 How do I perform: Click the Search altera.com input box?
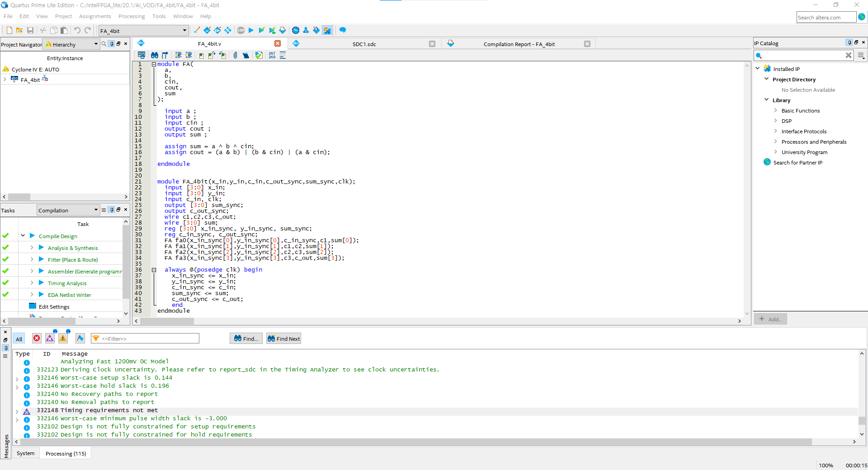coord(826,17)
